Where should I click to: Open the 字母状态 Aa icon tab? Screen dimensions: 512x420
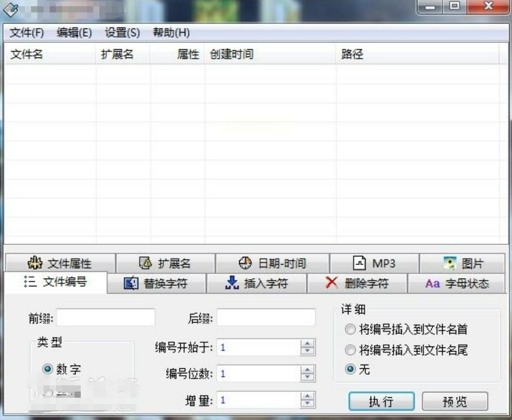[457, 283]
